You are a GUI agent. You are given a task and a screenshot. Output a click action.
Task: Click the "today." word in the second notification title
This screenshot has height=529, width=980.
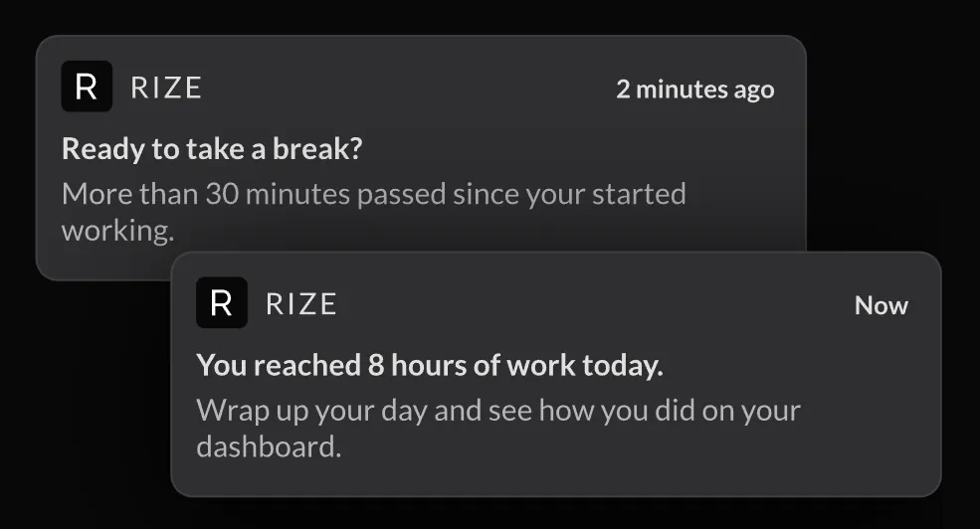623,366
